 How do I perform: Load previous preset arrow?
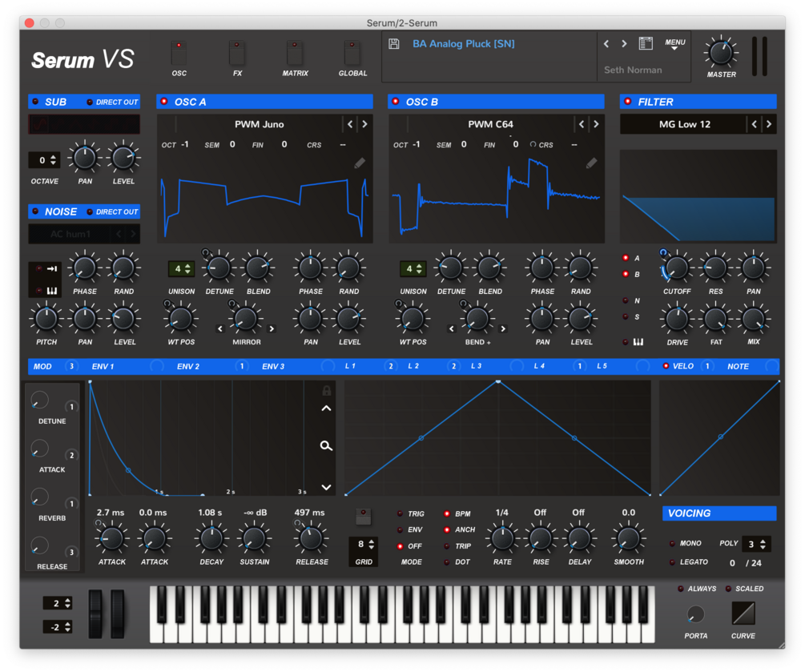tap(606, 43)
